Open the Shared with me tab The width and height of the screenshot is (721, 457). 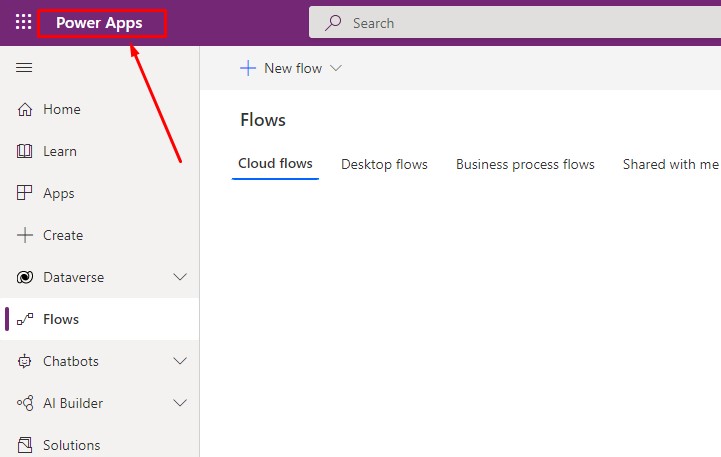click(x=670, y=164)
